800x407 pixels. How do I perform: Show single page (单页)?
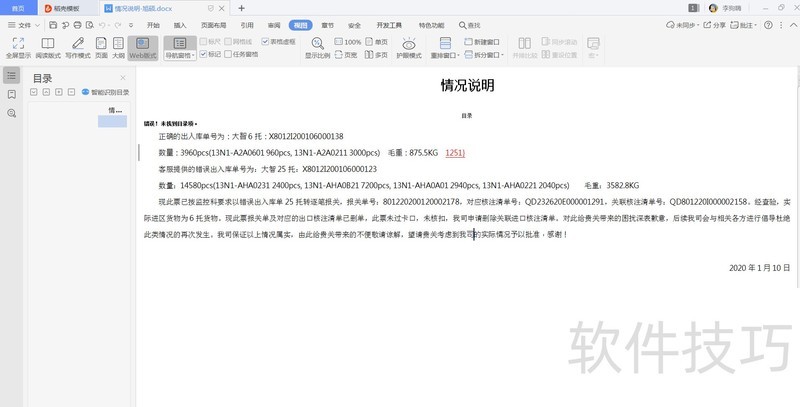pyautogui.click(x=377, y=42)
